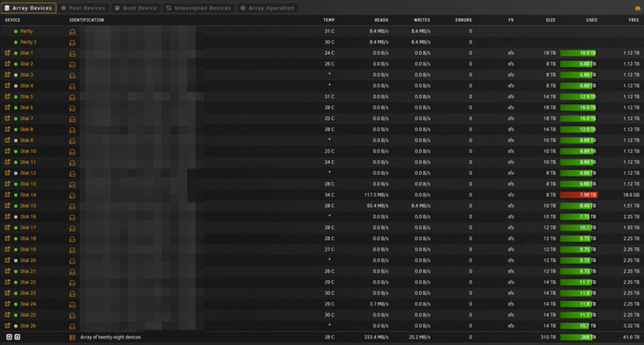644x345 pixels.
Task: Open the Disk 1 share browse icon
Action: click(7, 53)
